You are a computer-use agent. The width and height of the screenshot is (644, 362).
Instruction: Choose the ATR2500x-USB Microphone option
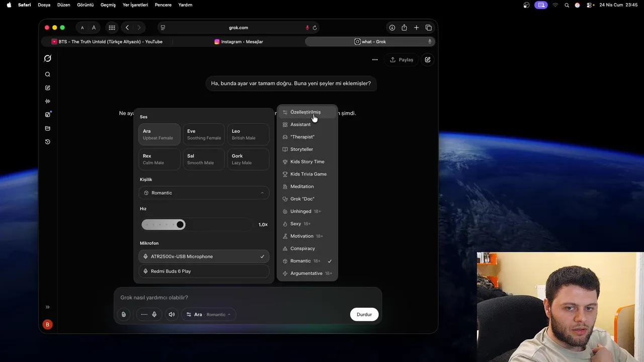click(204, 256)
